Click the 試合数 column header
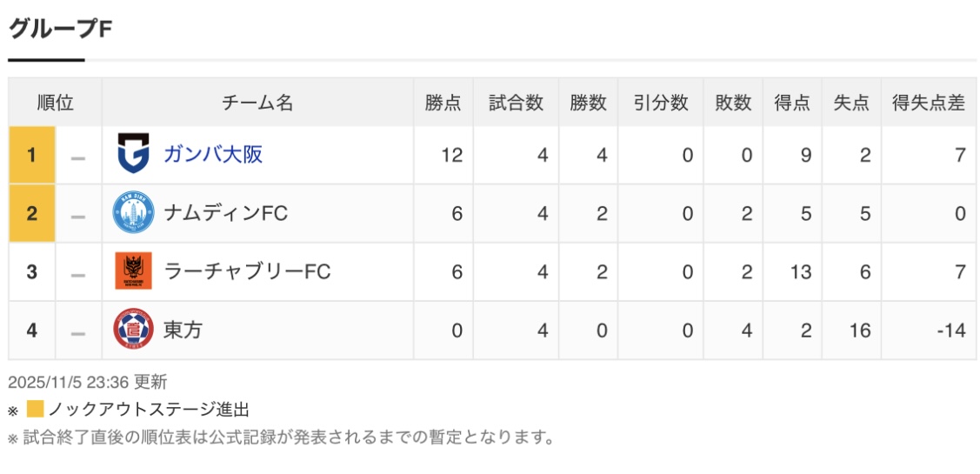Image resolution: width=980 pixels, height=474 pixels. 516,103
